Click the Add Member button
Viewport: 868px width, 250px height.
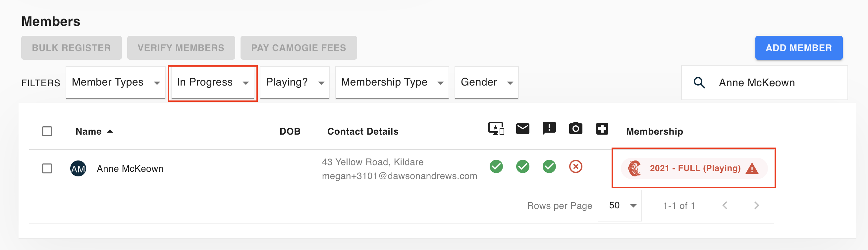pyautogui.click(x=798, y=48)
